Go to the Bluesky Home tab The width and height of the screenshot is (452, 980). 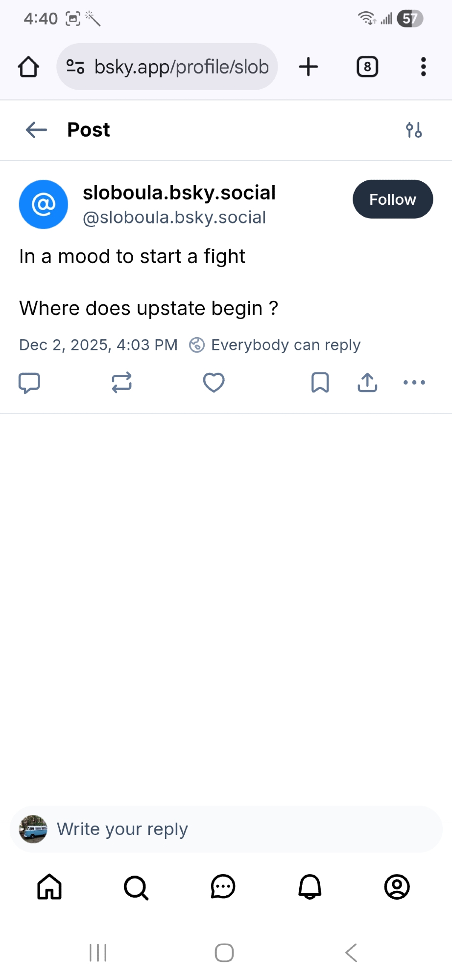click(49, 887)
